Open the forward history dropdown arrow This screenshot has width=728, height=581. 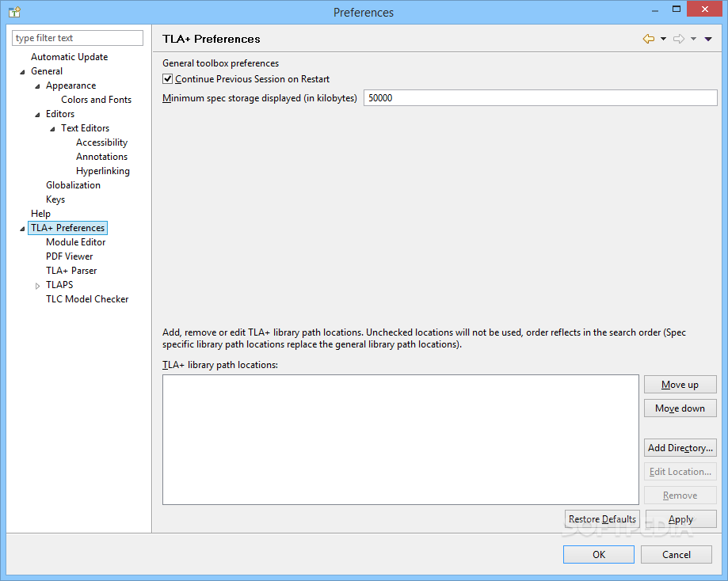coord(693,39)
